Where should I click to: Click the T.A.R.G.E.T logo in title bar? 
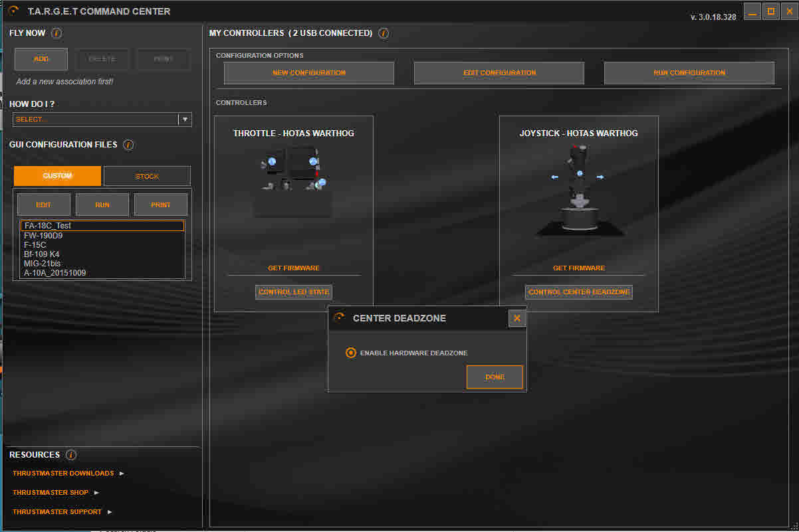[14, 11]
